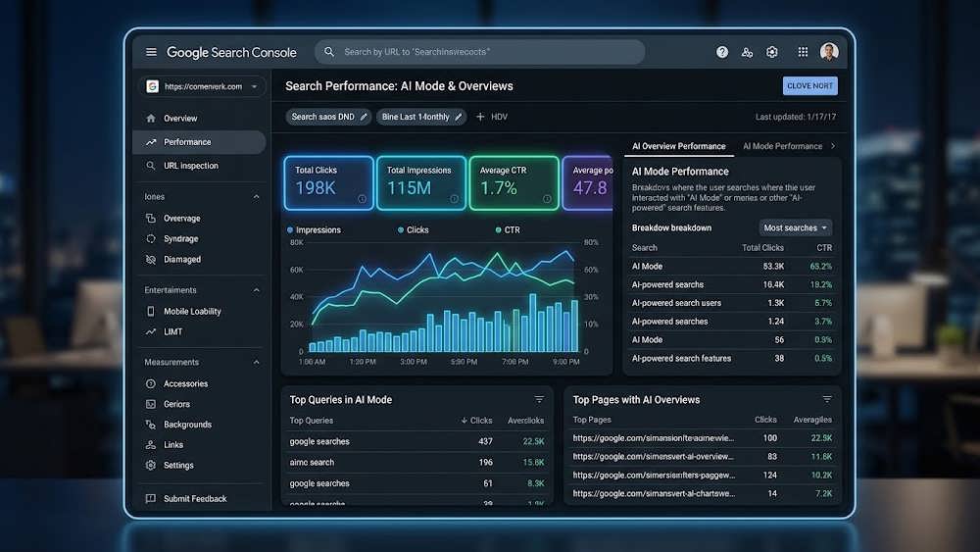Open the Google apps grid
Image resolution: width=980 pixels, height=552 pixels.
(804, 53)
